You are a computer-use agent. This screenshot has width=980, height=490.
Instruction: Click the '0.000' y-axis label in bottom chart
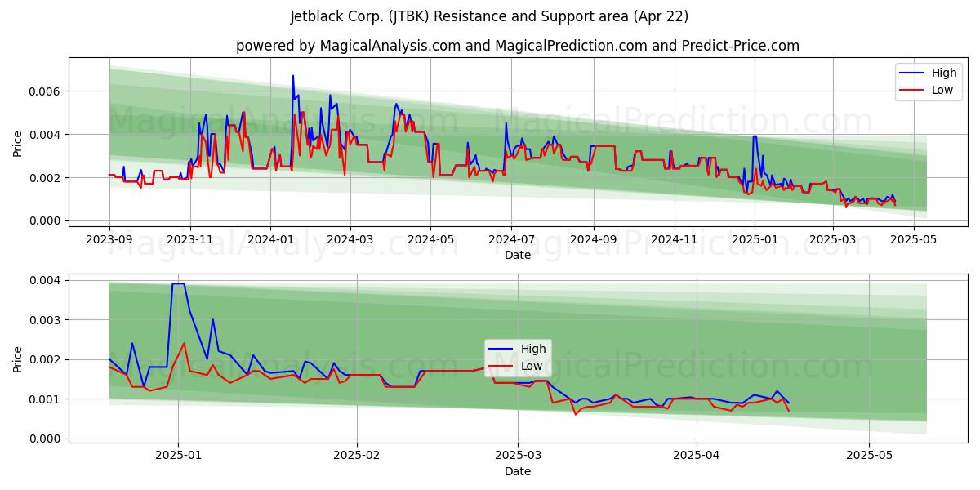[46, 439]
